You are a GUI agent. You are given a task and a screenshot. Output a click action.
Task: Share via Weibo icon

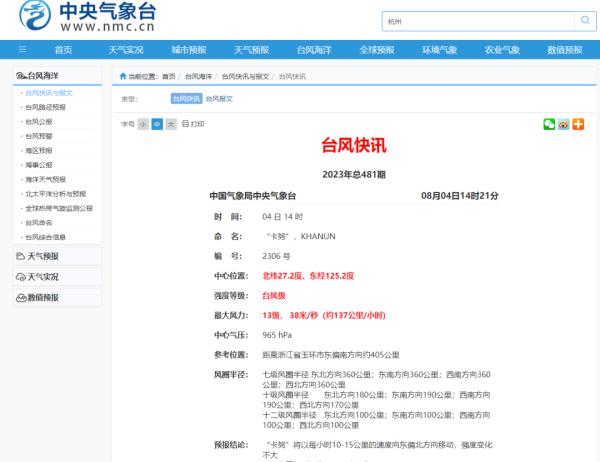[564, 124]
